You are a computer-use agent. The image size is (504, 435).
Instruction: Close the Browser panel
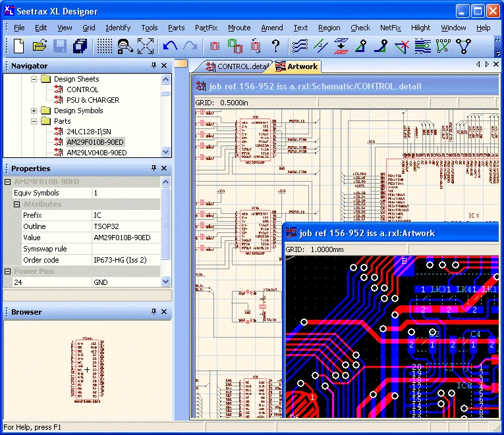click(164, 311)
